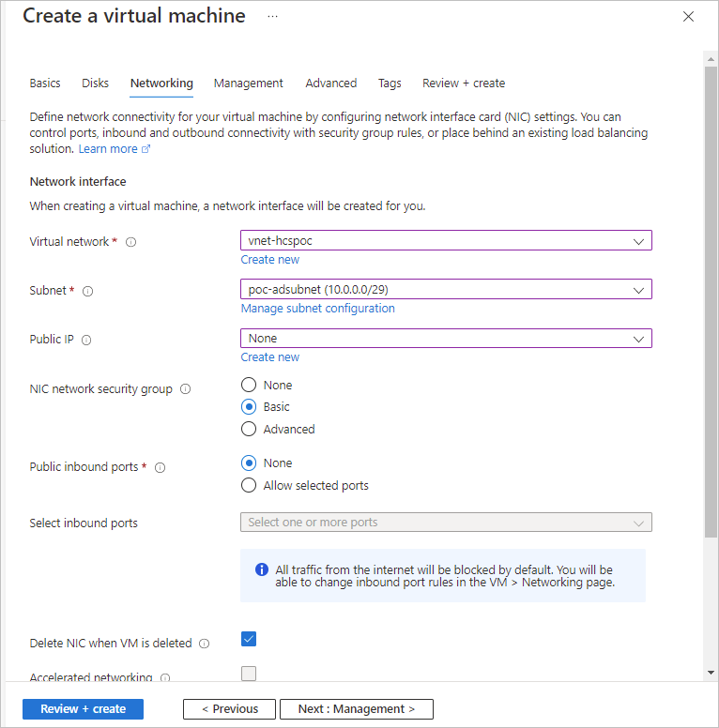719x728 pixels.
Task: Choose Allow selected ports option
Action: 249,485
